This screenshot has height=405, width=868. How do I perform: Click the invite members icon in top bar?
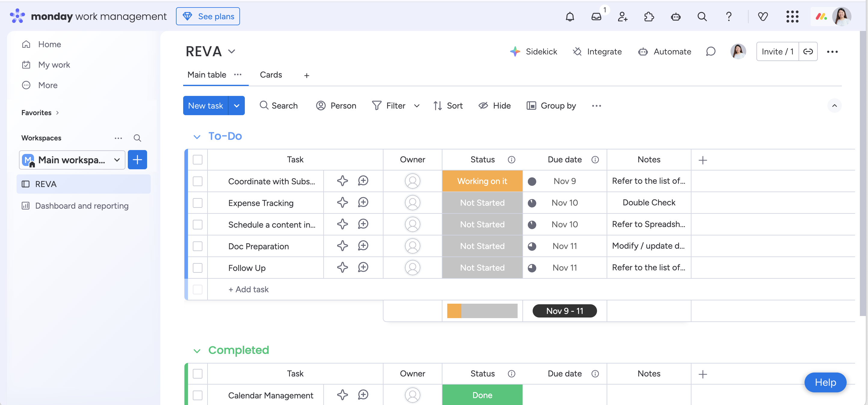[622, 17]
